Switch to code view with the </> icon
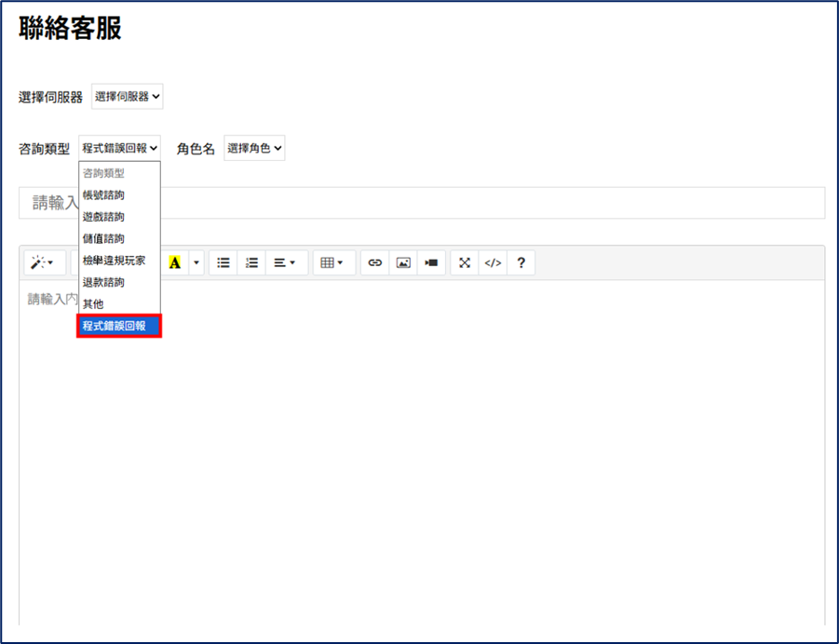839x644 pixels. [x=493, y=262]
